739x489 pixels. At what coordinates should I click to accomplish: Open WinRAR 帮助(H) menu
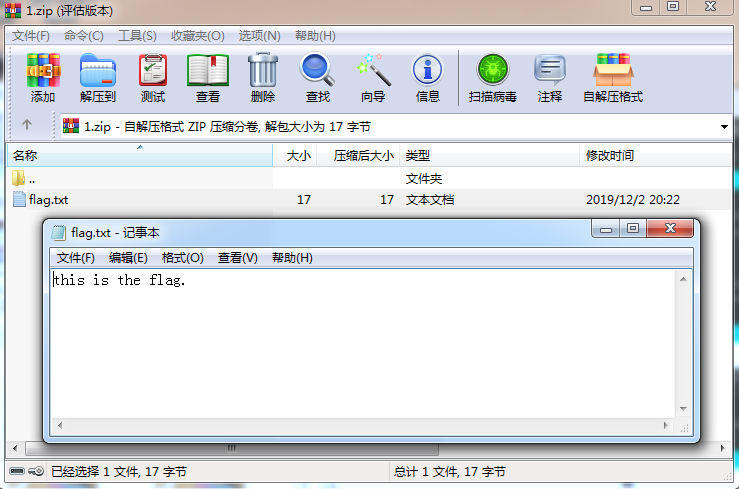click(x=315, y=36)
